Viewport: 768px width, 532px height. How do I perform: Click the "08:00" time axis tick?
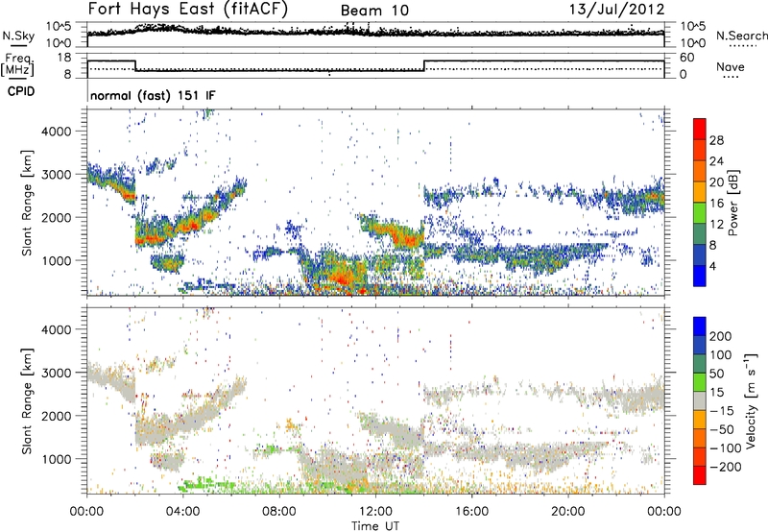tap(279, 512)
